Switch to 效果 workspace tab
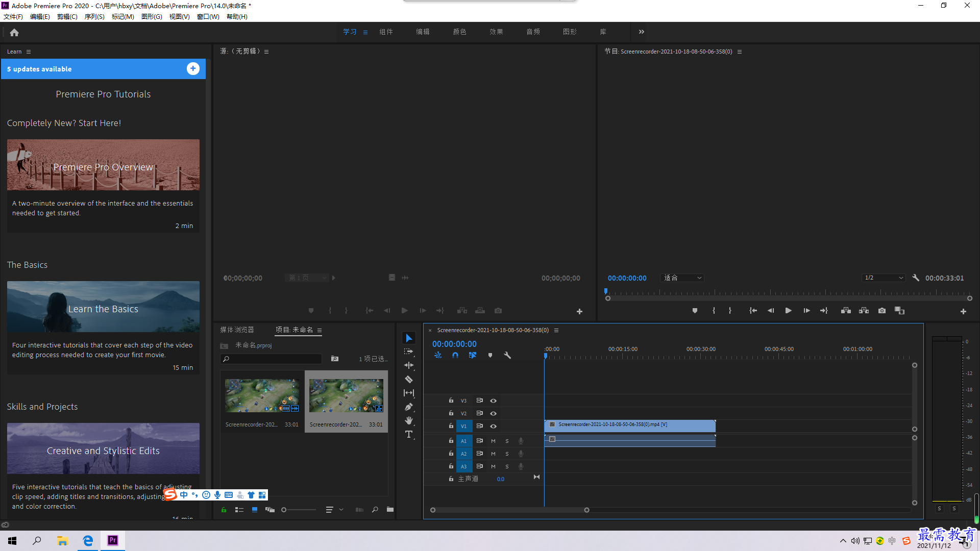This screenshot has width=980, height=551. [x=496, y=32]
